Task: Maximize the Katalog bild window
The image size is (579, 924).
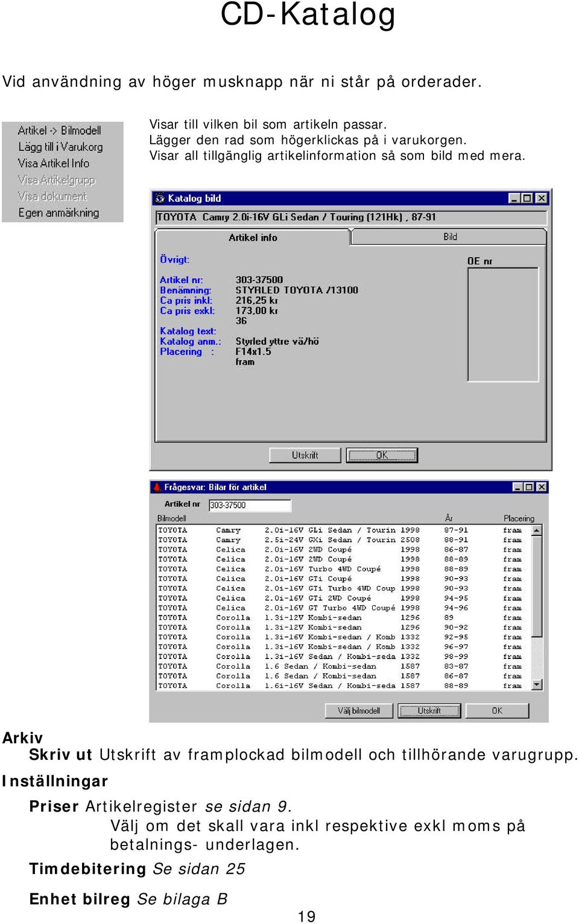Action: point(527,198)
